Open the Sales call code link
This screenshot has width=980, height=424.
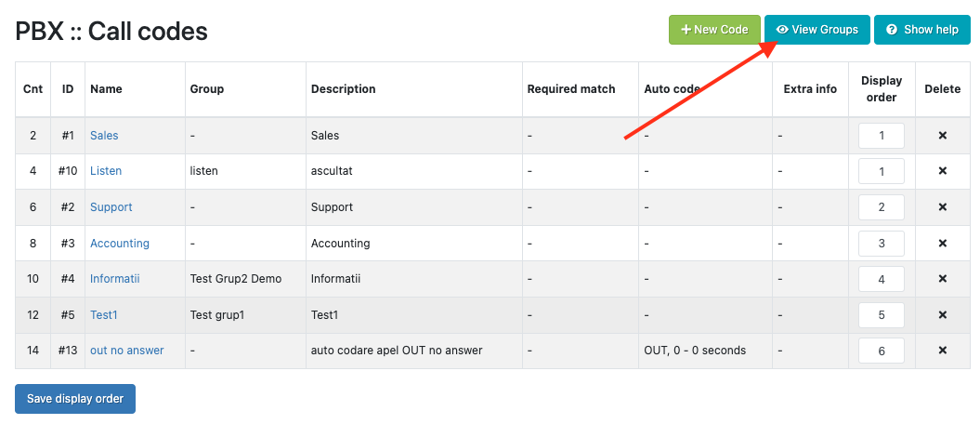[x=104, y=136]
